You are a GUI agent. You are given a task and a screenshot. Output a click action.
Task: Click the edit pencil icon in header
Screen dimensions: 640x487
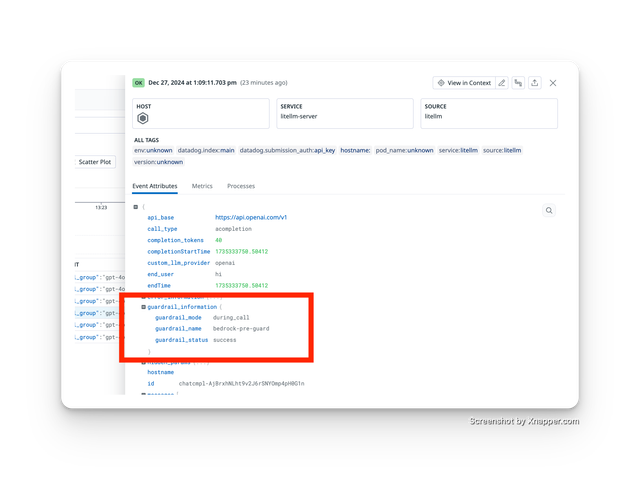[x=502, y=83]
